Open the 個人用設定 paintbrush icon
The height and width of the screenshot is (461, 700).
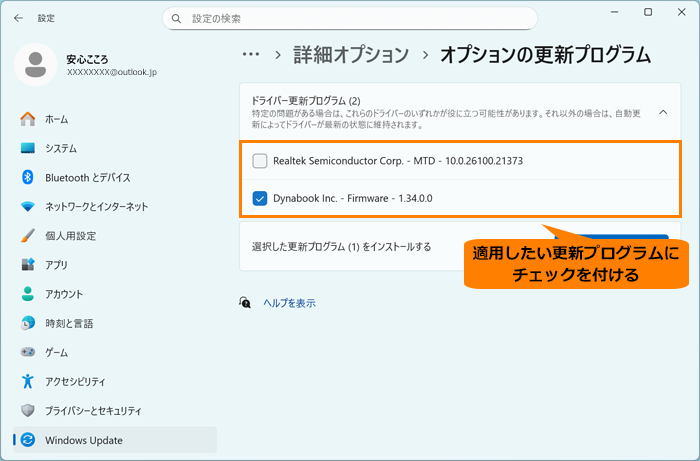[28, 236]
